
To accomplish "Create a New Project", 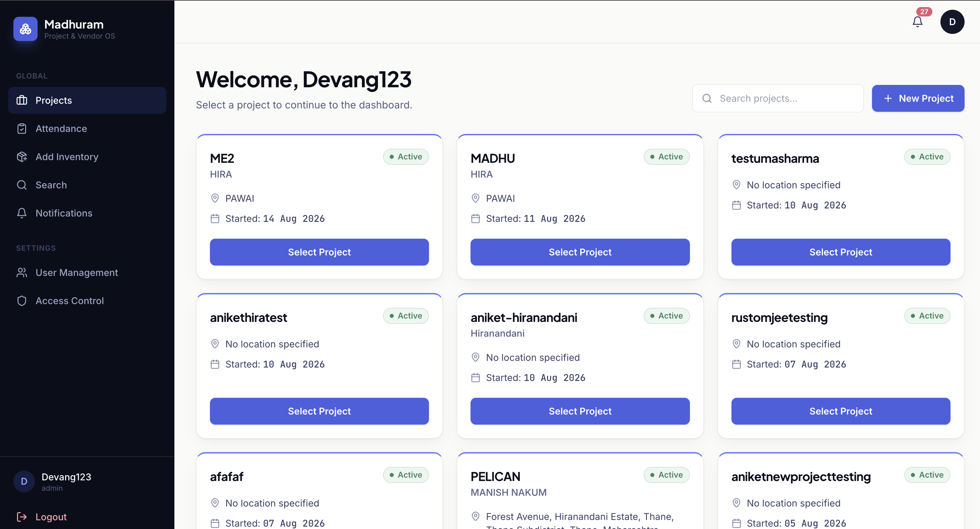I will coord(918,99).
